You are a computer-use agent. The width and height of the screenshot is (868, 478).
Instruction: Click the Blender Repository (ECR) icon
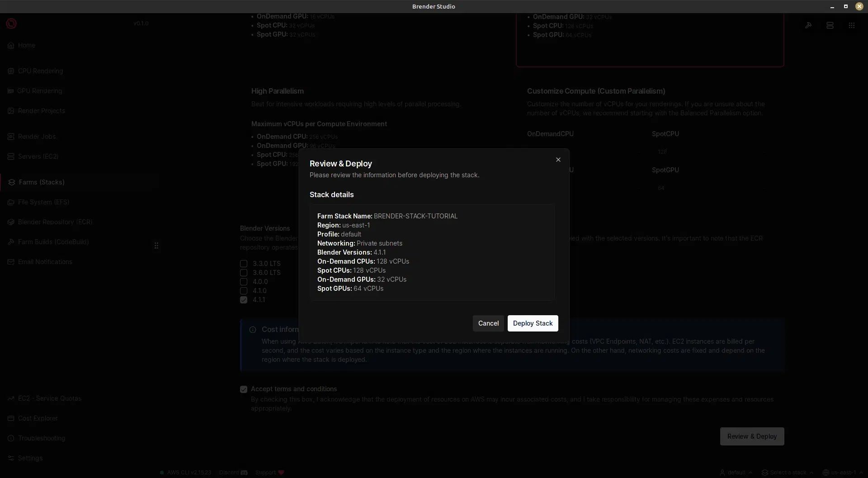click(x=11, y=222)
